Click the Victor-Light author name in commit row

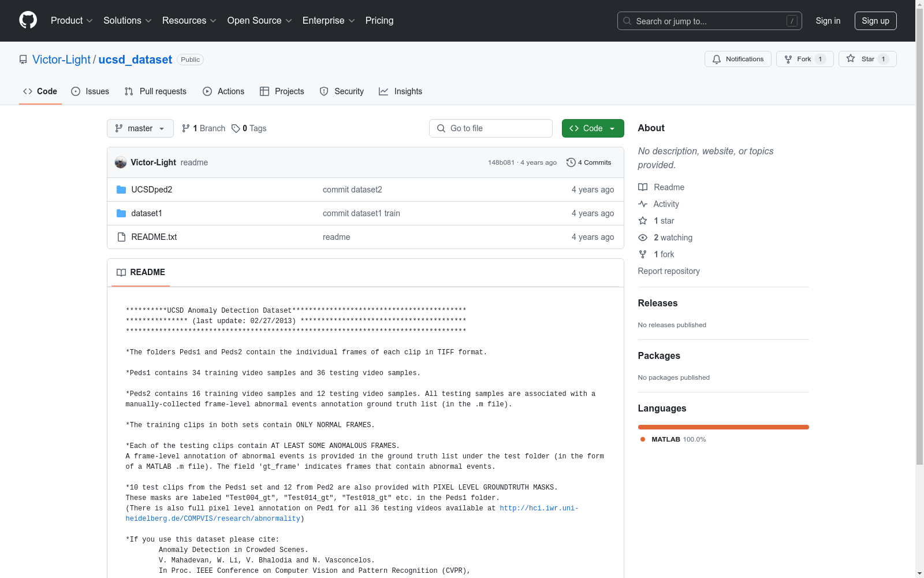point(153,162)
